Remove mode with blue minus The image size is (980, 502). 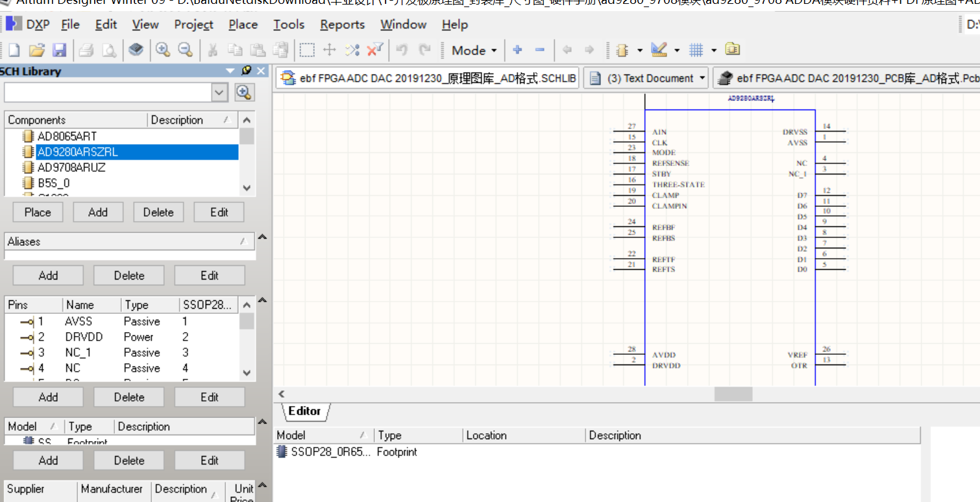[540, 50]
